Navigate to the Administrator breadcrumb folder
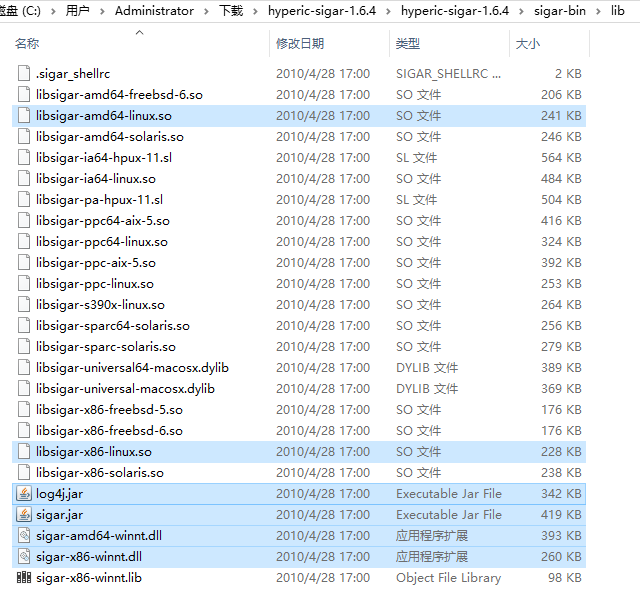 click(x=154, y=11)
